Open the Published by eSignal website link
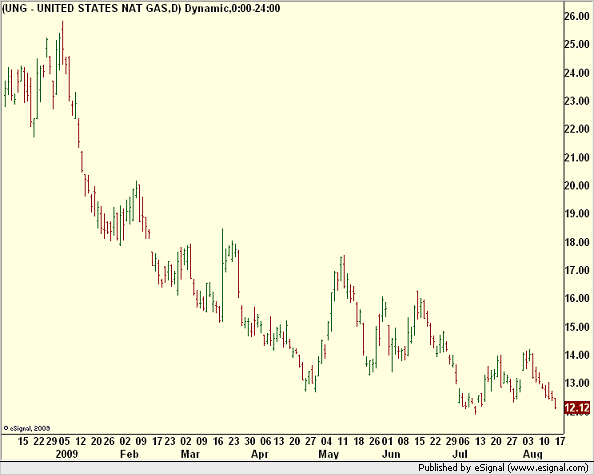 click(x=503, y=468)
